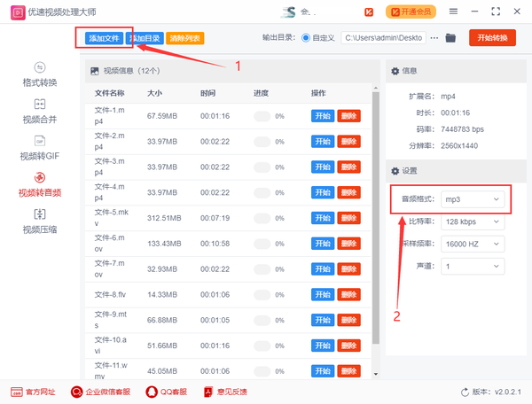The width and height of the screenshot is (532, 404).
Task: Click 开始 for 文件-10.avi
Action: pyautogui.click(x=323, y=346)
